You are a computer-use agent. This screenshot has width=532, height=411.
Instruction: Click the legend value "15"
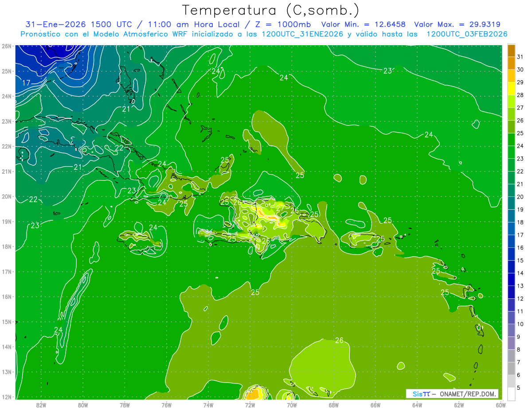(x=520, y=260)
